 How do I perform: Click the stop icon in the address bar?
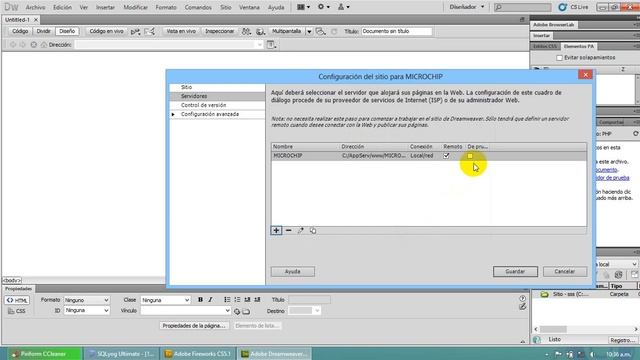(x=33, y=44)
